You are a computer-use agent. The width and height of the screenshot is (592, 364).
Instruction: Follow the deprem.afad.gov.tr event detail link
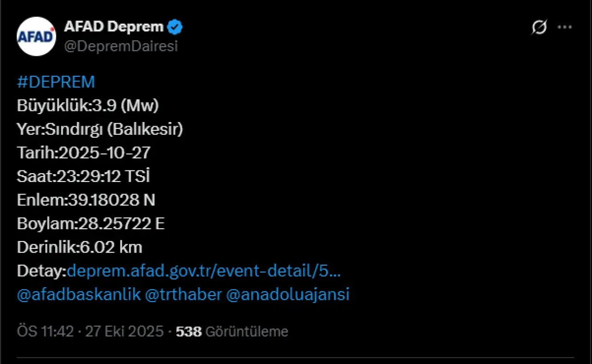tap(204, 271)
